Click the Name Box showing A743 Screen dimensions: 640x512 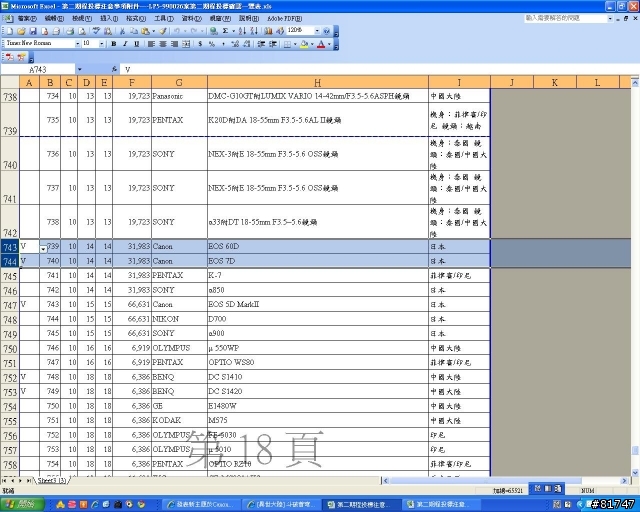(38, 69)
